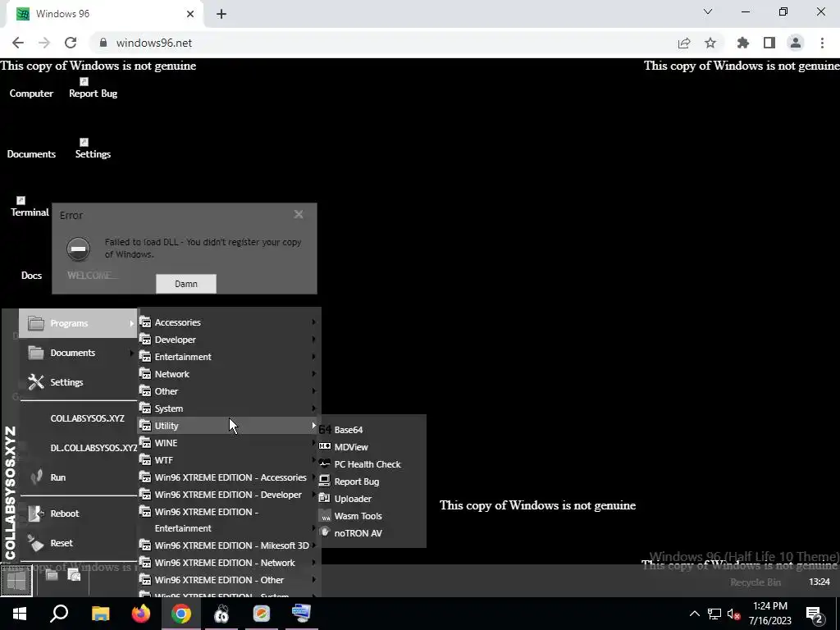Click the PC Health Check icon
840x630 pixels.
(325, 463)
